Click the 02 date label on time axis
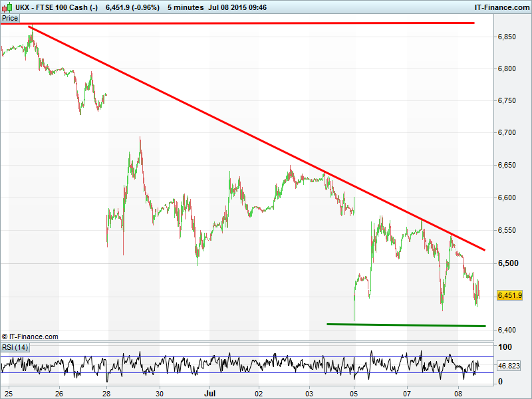The image size is (532, 399). (x=259, y=394)
